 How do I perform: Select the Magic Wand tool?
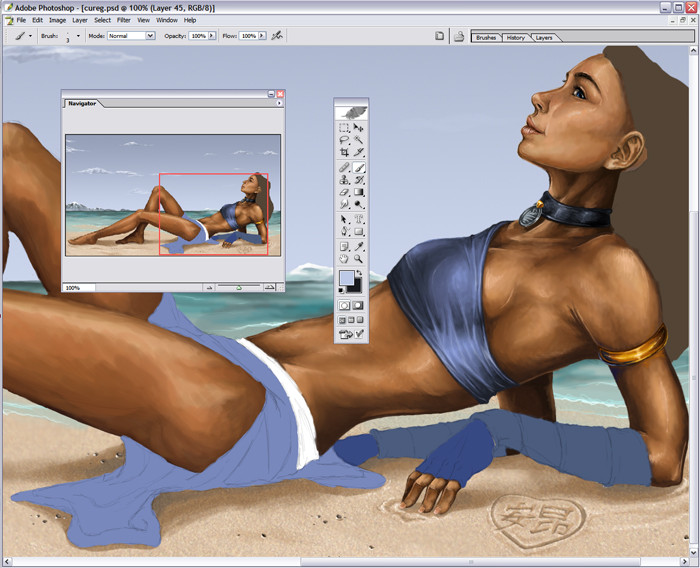tap(358, 140)
